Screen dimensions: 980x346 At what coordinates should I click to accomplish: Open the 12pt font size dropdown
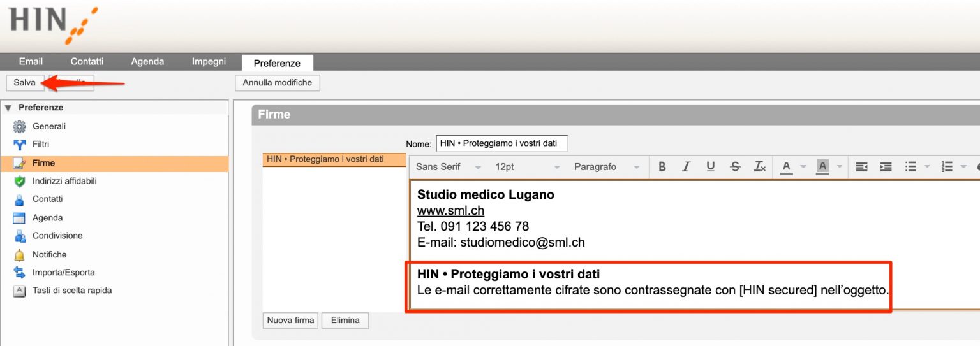click(528, 167)
